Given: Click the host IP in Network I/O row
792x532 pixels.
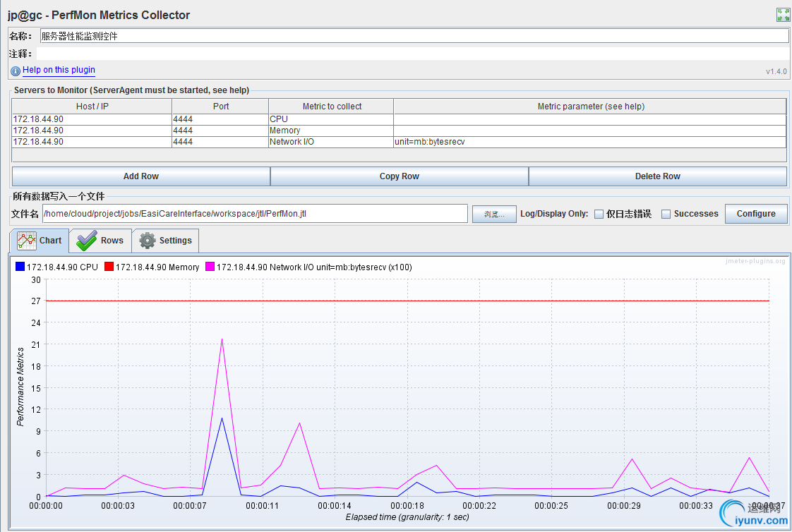Looking at the screenshot, I should [x=92, y=142].
